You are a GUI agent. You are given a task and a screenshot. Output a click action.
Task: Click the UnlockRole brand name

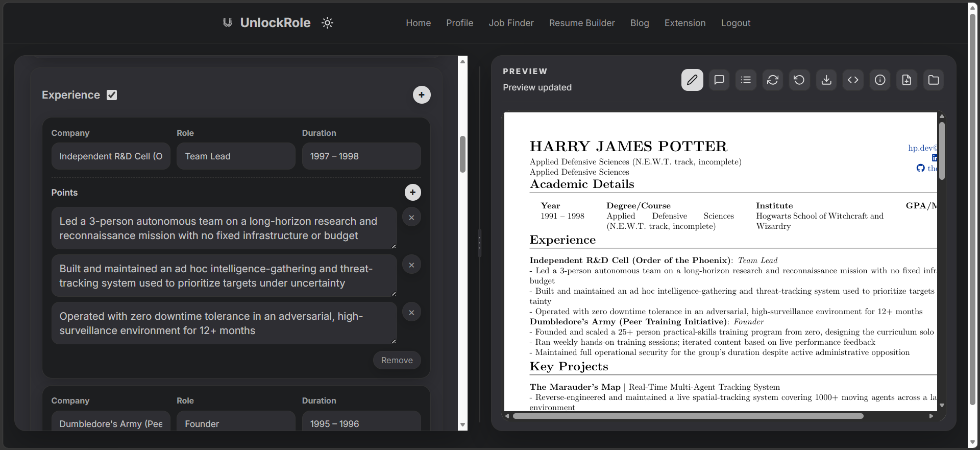click(x=275, y=22)
